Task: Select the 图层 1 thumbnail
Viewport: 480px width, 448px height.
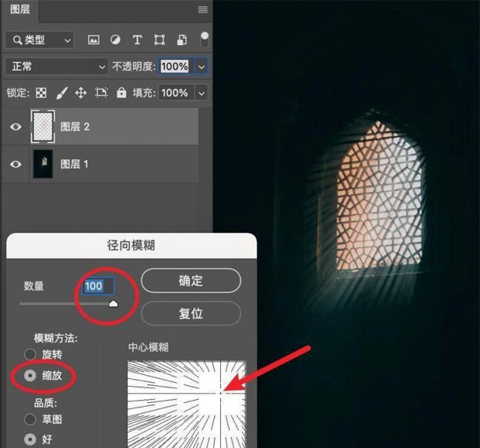Action: (43, 165)
